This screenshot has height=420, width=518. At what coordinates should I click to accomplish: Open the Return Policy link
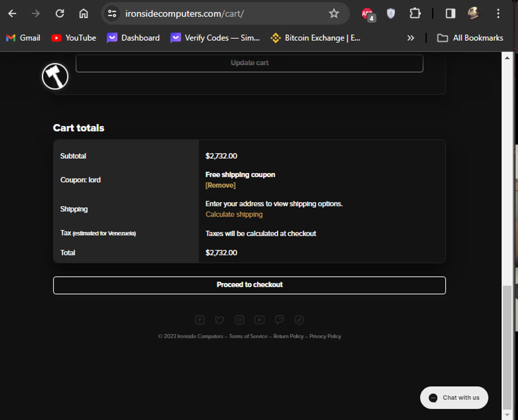click(x=288, y=336)
